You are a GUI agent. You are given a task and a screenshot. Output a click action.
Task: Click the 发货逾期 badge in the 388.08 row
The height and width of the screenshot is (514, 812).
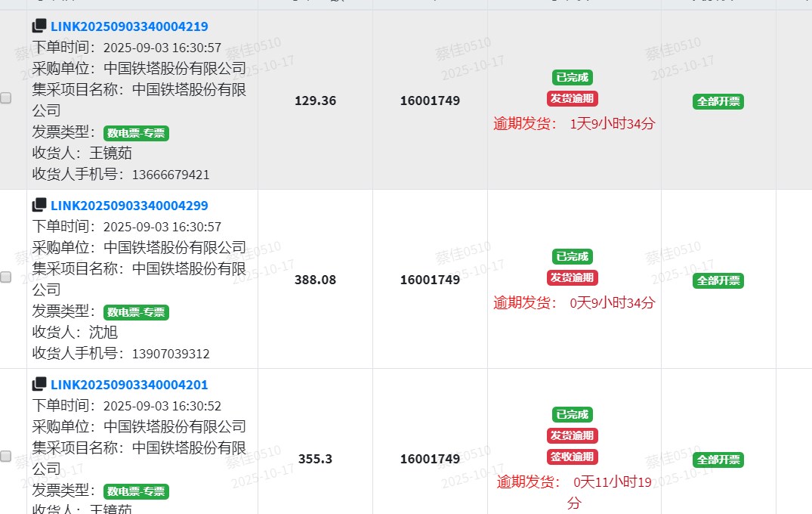tap(572, 277)
